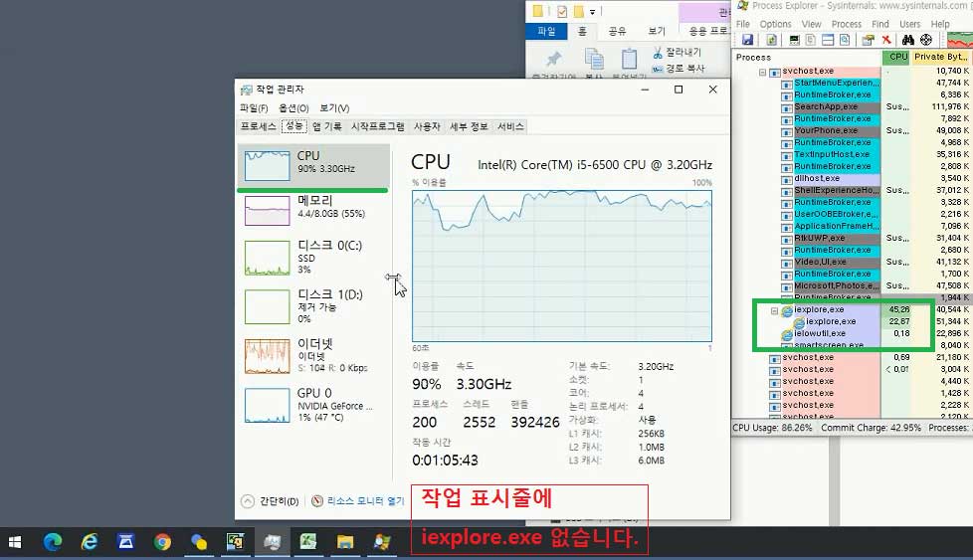
Task: Open the Process Explorer icon on the taskbar
Action: coord(382,543)
